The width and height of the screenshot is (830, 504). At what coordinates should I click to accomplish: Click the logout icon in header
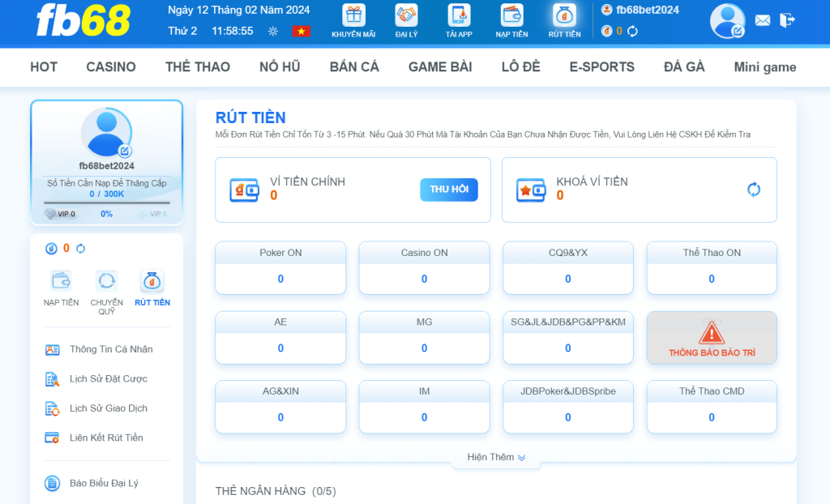point(786,20)
